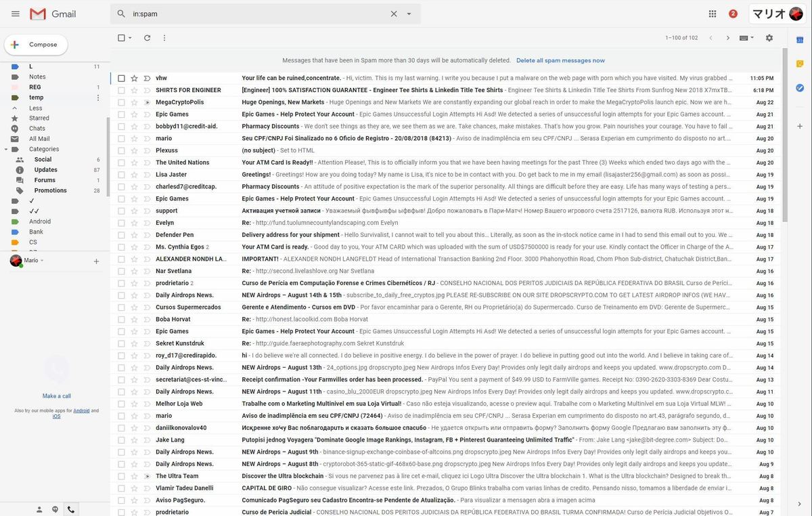
Task: Start a new Hangouts conversation with plus
Action: click(96, 261)
